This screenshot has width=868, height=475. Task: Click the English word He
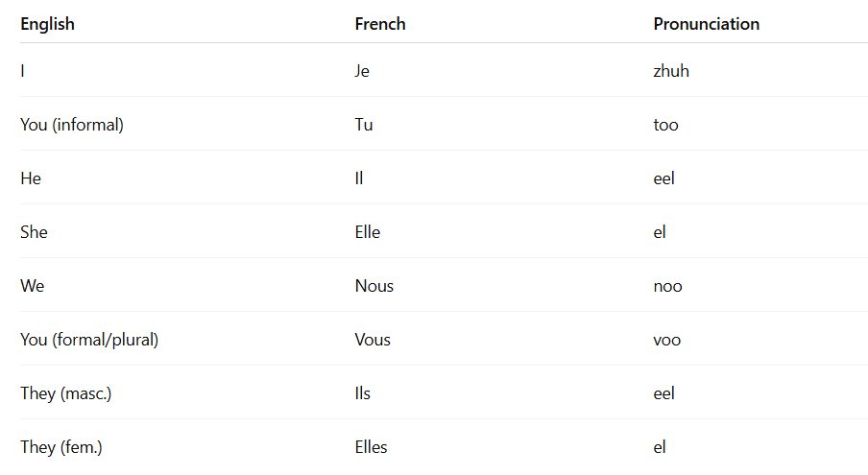(31, 178)
